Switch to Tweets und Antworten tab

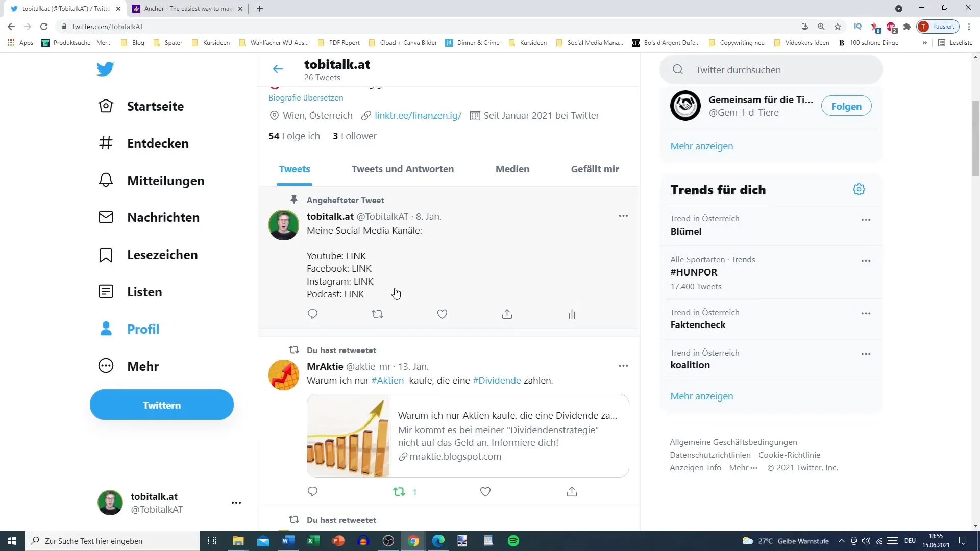pos(403,169)
